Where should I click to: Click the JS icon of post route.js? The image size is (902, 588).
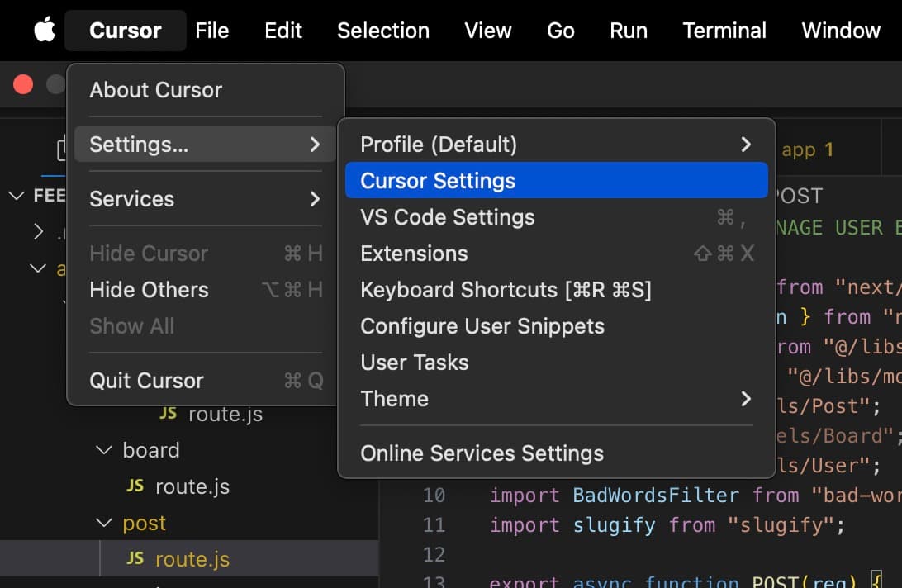click(135, 558)
